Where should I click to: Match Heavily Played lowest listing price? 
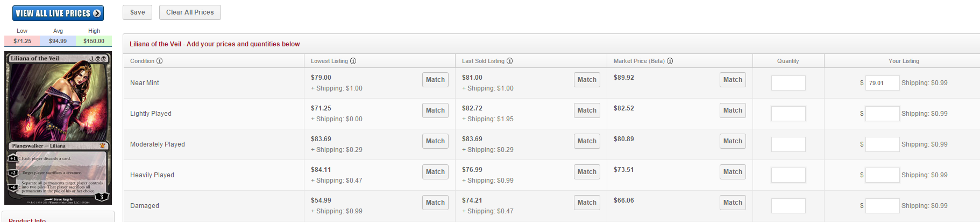(x=435, y=172)
